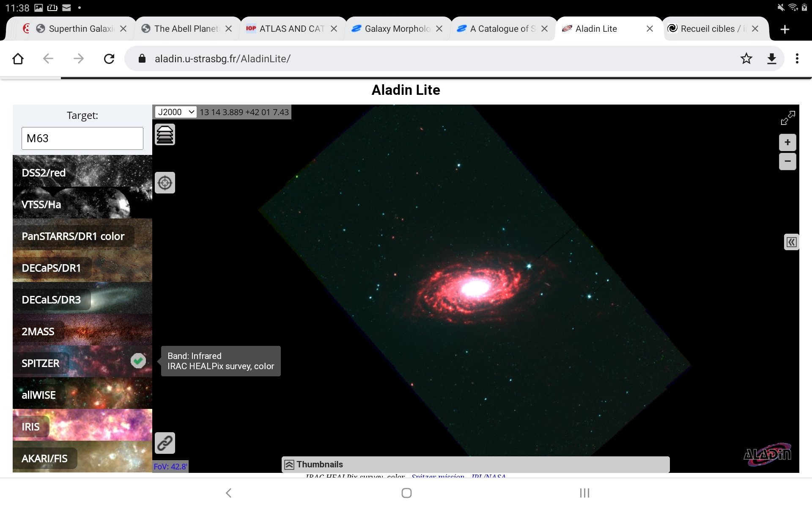This screenshot has width=812, height=508.
Task: Click the green checkmark on SPITZER
Action: pos(138,361)
